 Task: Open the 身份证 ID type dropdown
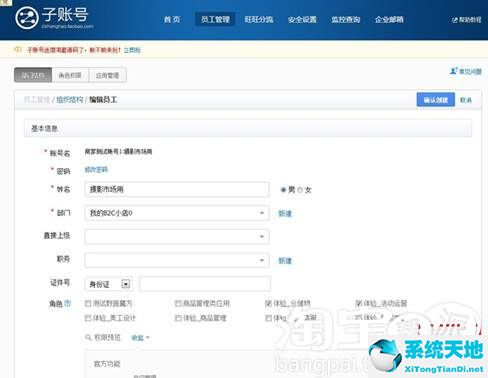109,284
